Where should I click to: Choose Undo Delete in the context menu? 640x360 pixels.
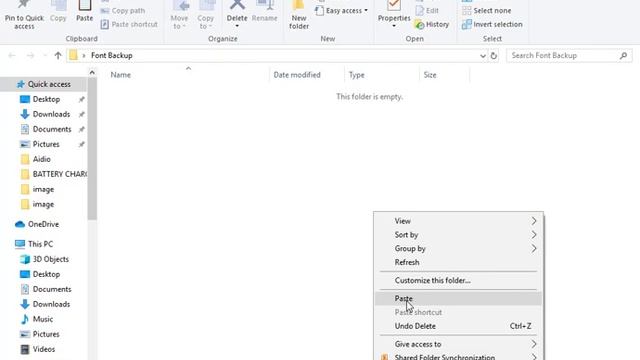pyautogui.click(x=458, y=326)
